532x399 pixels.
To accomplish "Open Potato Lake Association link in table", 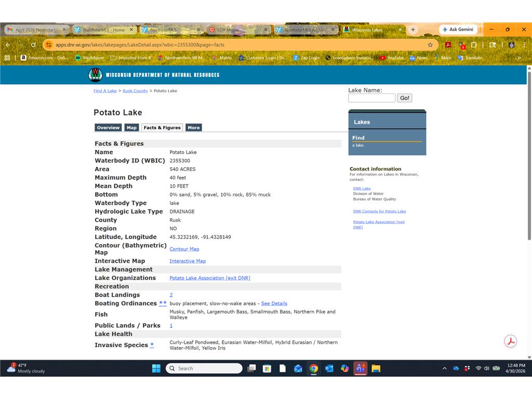I will [x=210, y=278].
